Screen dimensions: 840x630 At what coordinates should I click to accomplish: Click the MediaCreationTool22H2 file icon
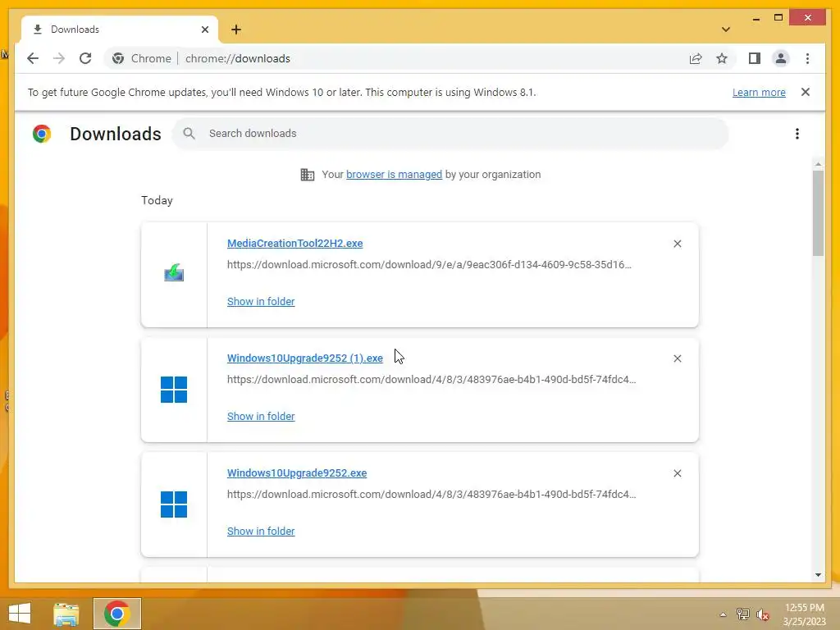click(x=174, y=272)
